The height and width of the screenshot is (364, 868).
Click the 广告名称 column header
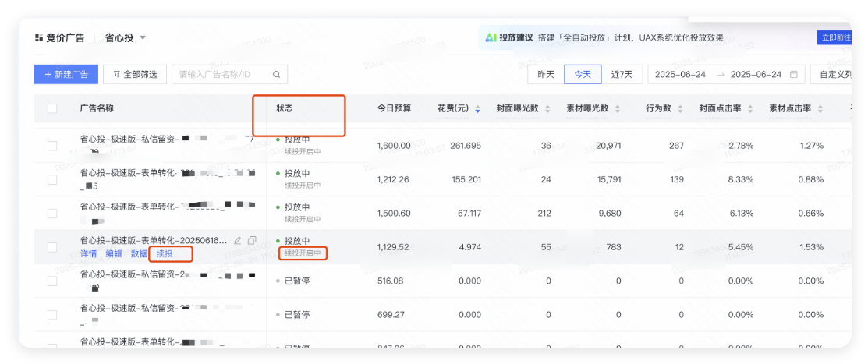coord(97,108)
